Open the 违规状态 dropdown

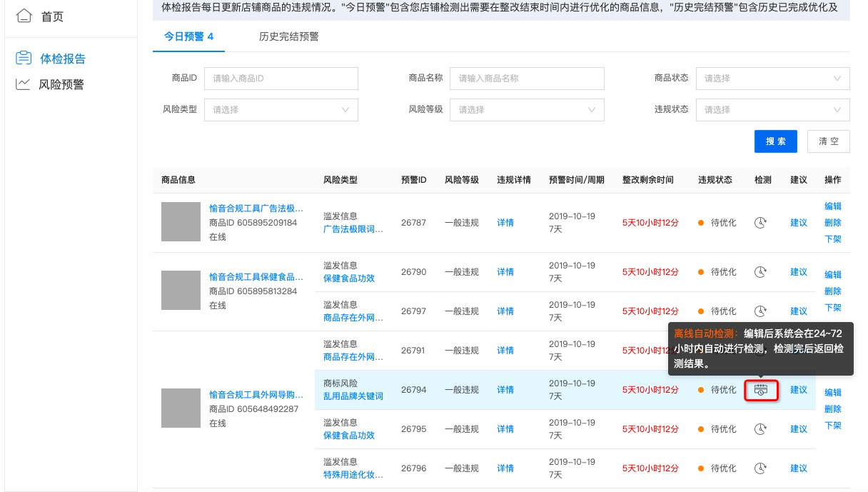click(773, 110)
